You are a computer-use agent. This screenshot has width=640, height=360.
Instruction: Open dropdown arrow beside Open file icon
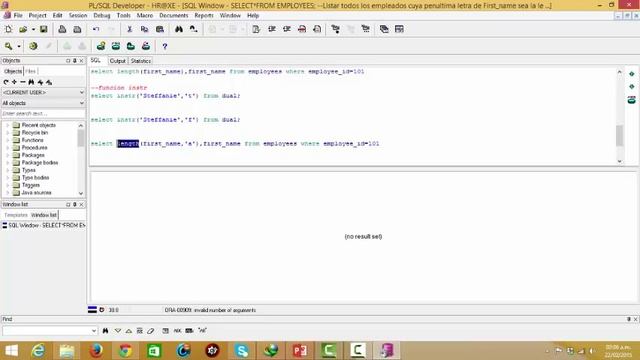33,29
